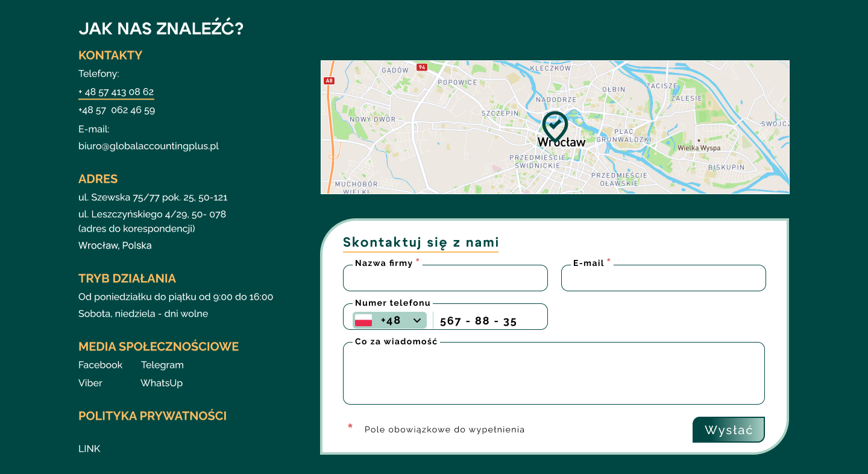Open the WhatsUp link

[x=162, y=383]
